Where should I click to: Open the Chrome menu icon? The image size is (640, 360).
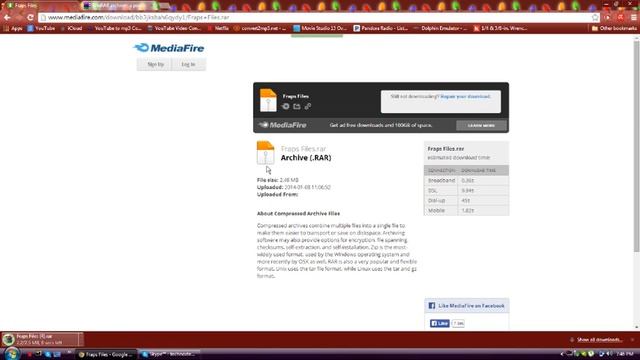[633, 18]
